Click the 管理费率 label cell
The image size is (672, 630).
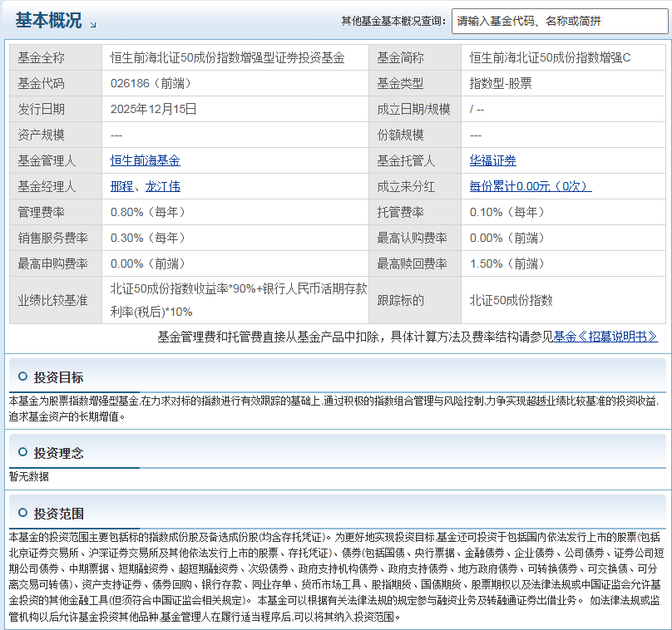click(56, 212)
